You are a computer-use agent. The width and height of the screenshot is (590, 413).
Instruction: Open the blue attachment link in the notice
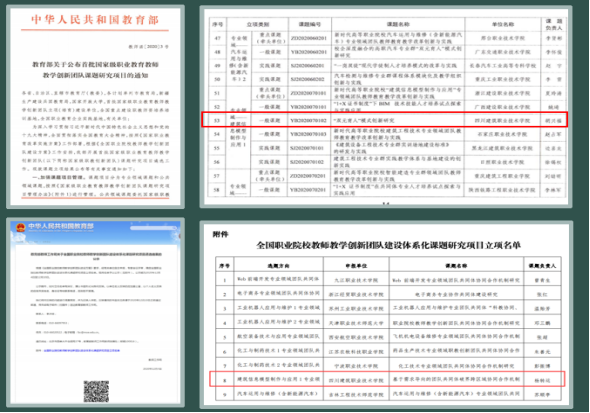(81, 351)
